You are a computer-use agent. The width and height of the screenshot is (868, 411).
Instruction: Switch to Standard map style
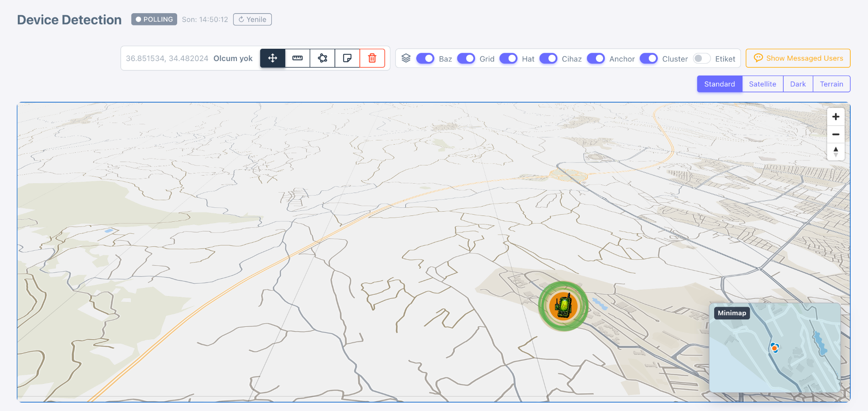tap(720, 84)
